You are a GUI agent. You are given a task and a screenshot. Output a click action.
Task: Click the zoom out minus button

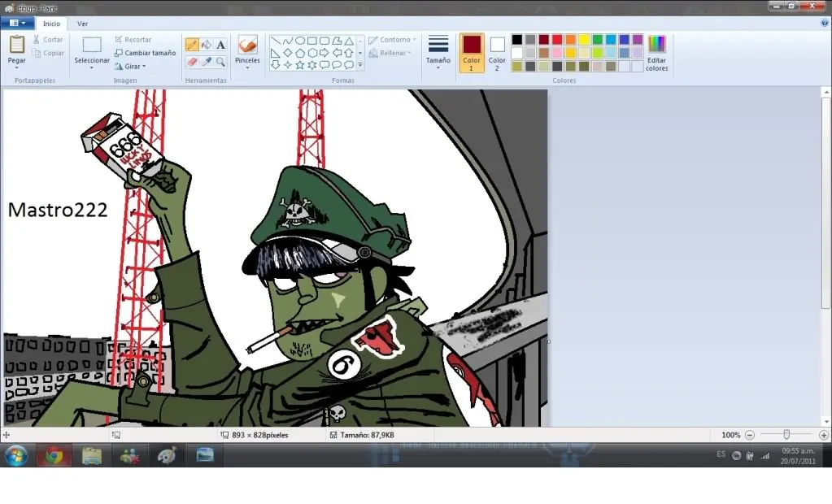[x=750, y=435]
